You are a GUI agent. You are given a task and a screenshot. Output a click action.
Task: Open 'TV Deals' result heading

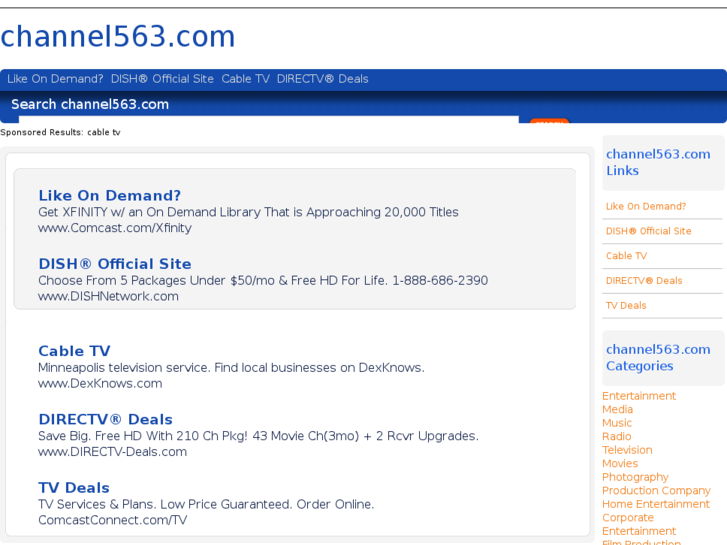click(74, 488)
